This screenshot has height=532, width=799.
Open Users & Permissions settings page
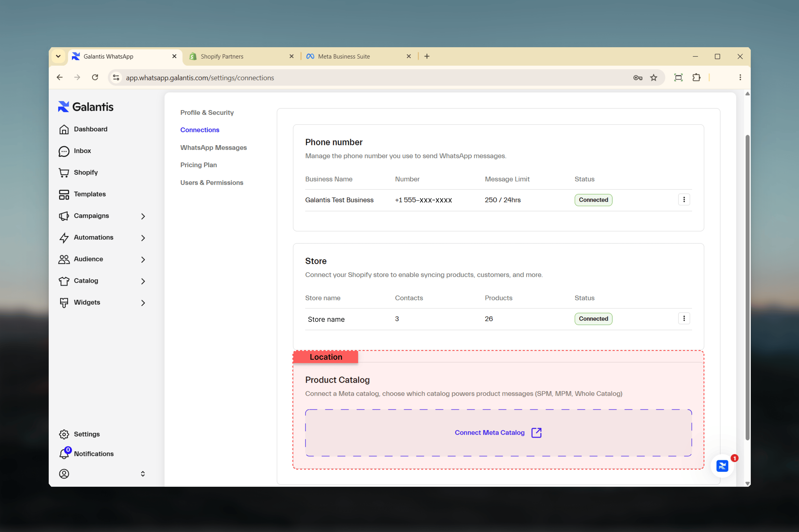(211, 183)
